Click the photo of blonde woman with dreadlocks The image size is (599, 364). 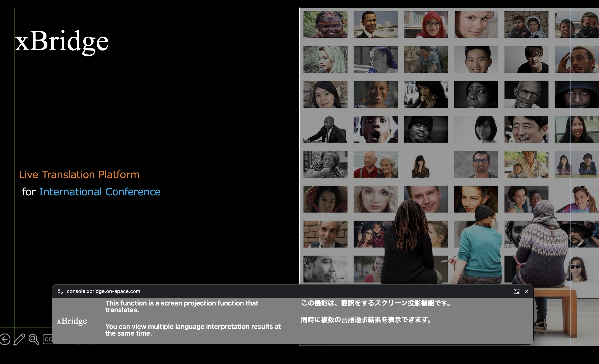325,59
